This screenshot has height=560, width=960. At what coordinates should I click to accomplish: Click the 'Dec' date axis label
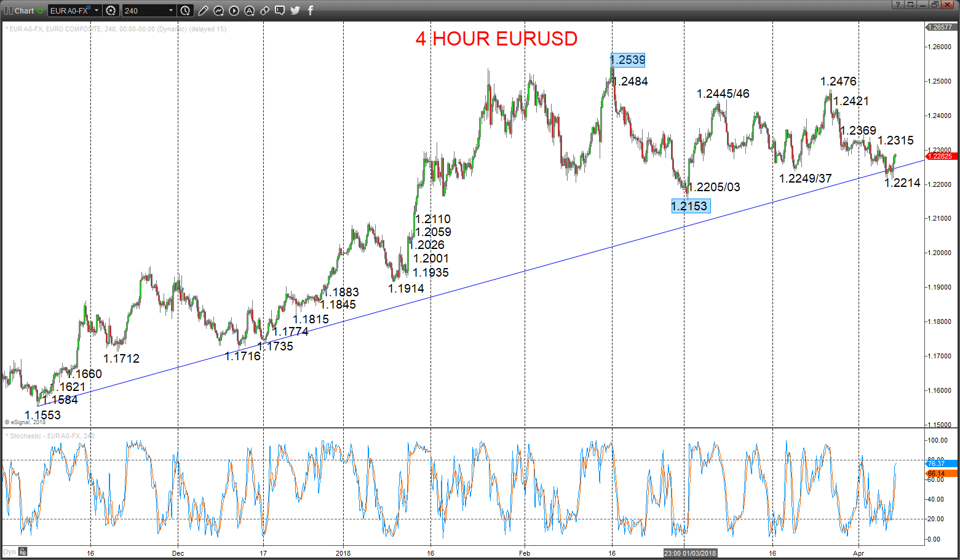pos(178,553)
